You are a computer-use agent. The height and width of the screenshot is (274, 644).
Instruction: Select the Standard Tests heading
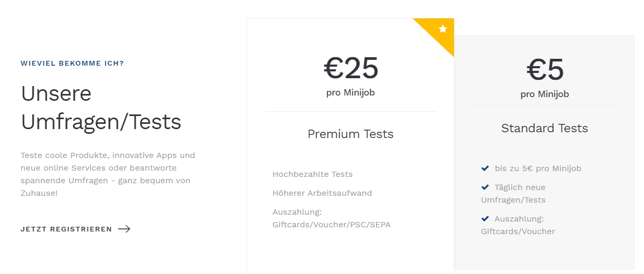(544, 128)
